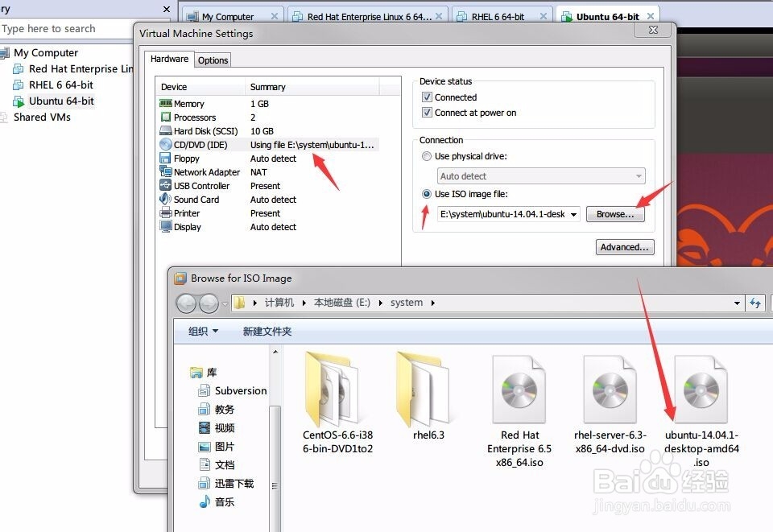Click the library Type here to search field
The width and height of the screenshot is (773, 532).
point(67,28)
